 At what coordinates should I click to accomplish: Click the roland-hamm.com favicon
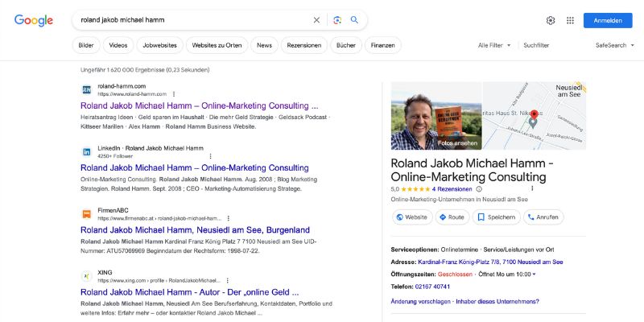[87, 90]
